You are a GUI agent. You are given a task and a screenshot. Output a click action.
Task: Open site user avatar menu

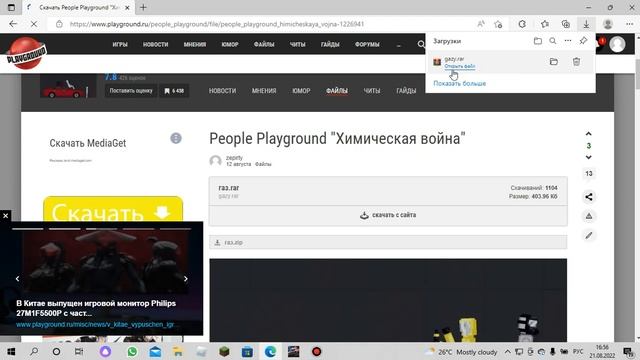617,44
